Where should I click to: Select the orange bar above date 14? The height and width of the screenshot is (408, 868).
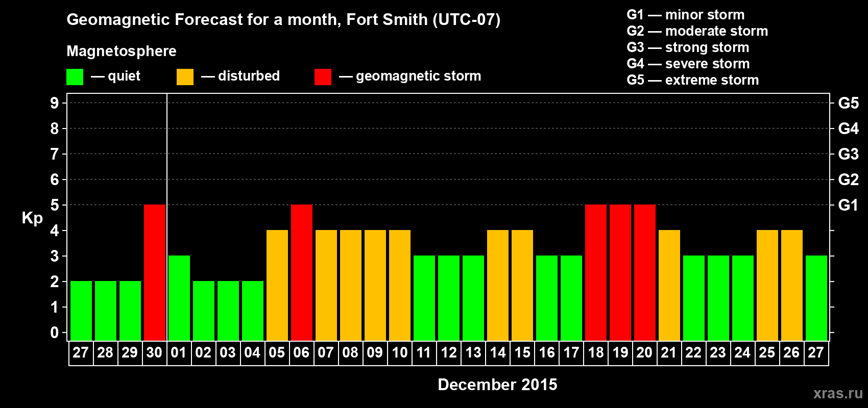tap(498, 285)
